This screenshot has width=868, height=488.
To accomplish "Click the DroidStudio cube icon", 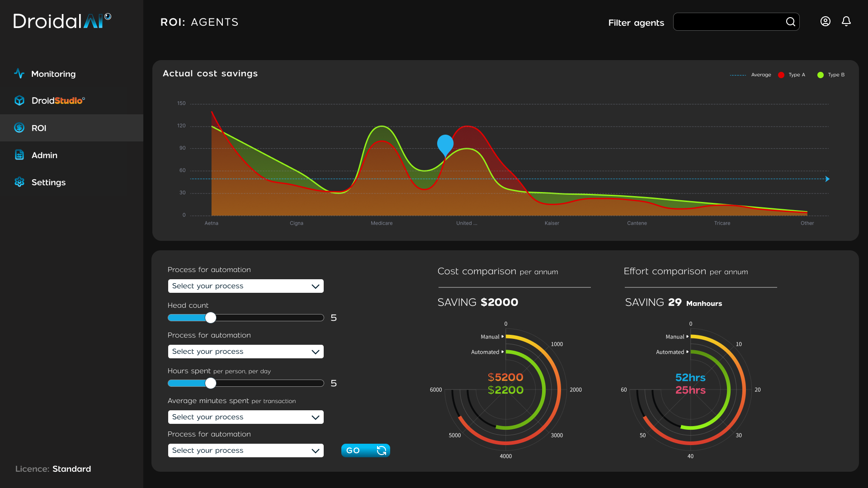I will pyautogui.click(x=19, y=100).
